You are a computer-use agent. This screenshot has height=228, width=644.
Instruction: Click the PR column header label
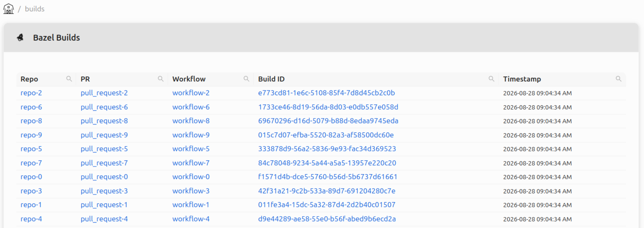tap(85, 79)
